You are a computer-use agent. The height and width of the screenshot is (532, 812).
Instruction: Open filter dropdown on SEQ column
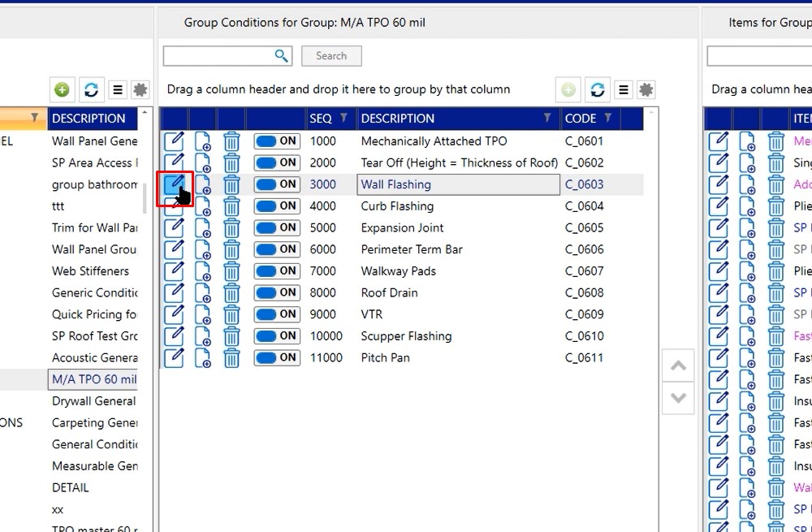tap(343, 119)
